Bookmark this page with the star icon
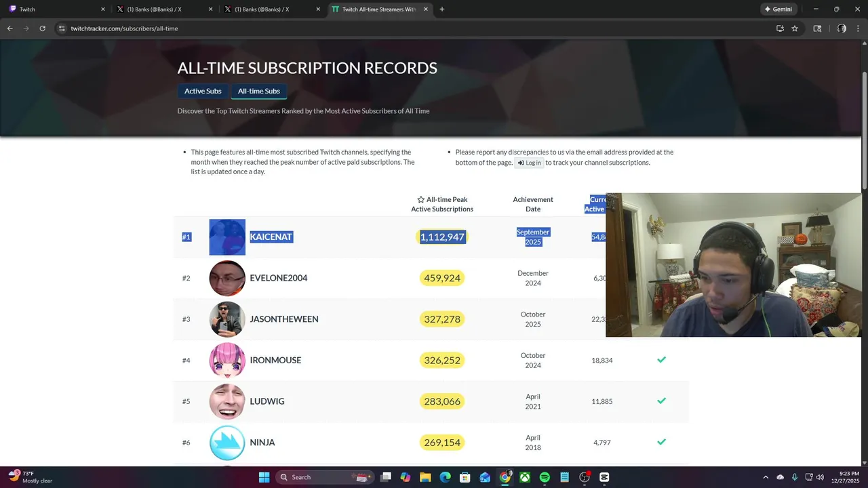 [x=795, y=28]
